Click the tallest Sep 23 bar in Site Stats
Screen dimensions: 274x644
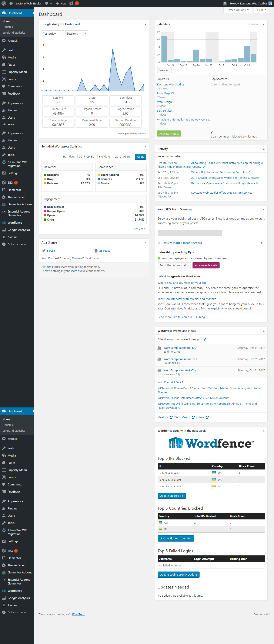pos(164,49)
